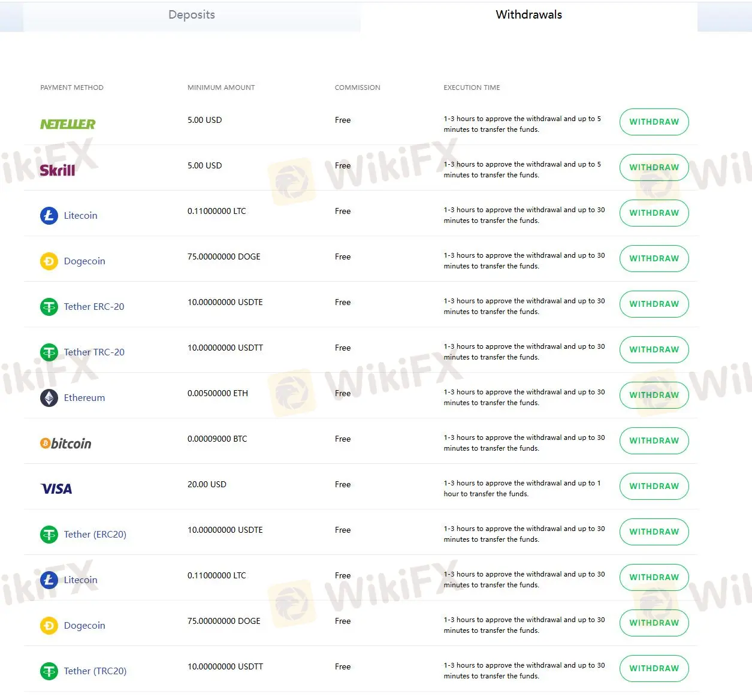Screen dimensions: 752x700
Task: Select the Withdrawals tab
Action: point(528,14)
